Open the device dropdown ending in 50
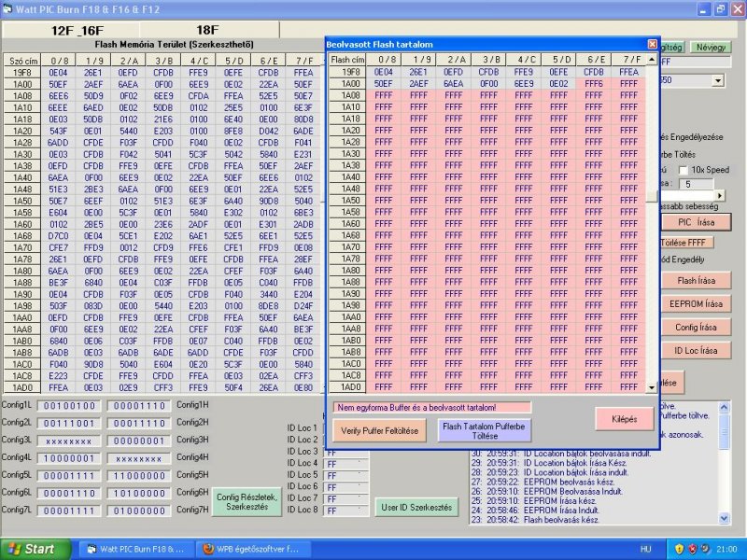Image resolution: width=747 pixels, height=560 pixels. click(x=718, y=80)
